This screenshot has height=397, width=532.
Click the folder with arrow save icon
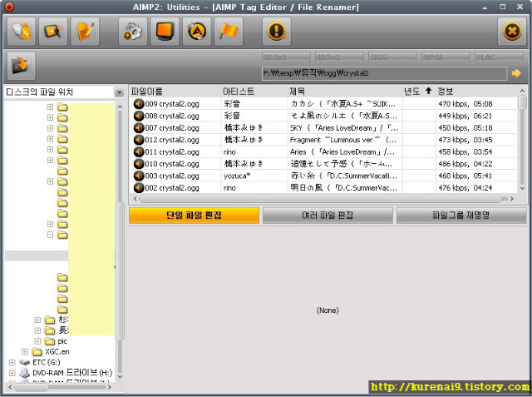click(21, 66)
